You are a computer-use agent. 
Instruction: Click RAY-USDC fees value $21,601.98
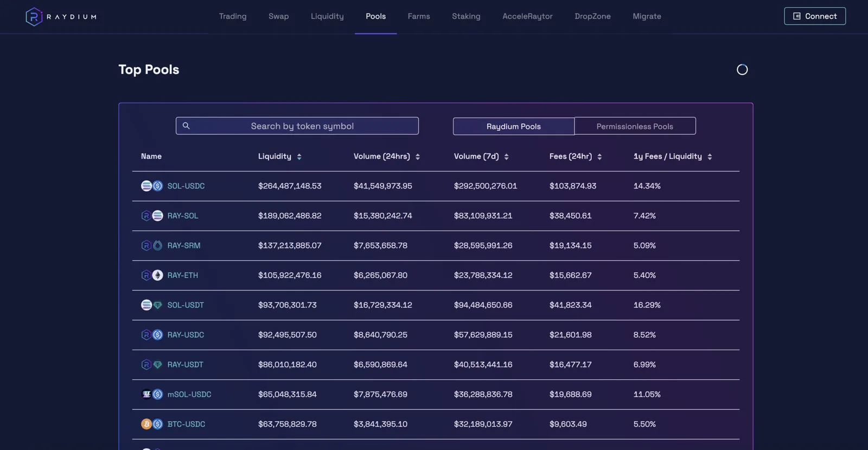pos(571,335)
